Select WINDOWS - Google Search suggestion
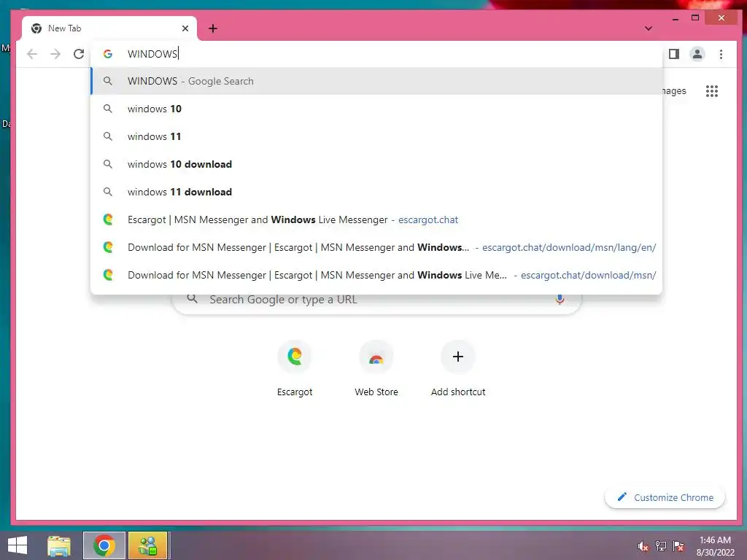Image resolution: width=747 pixels, height=560 pixels. [x=376, y=81]
